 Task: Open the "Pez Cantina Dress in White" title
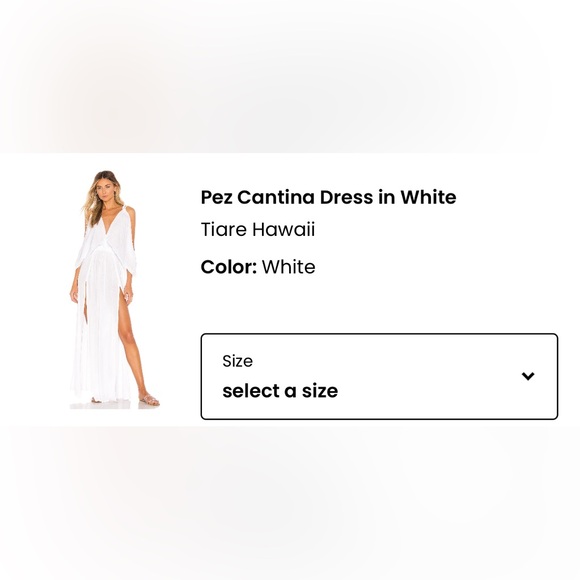[328, 197]
